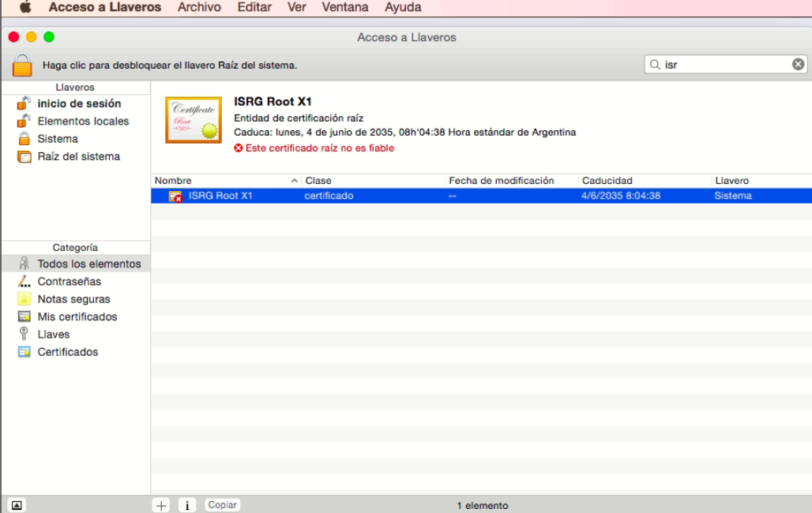This screenshot has height=513, width=812.
Task: Show the Contraseñas category
Action: tap(70, 281)
